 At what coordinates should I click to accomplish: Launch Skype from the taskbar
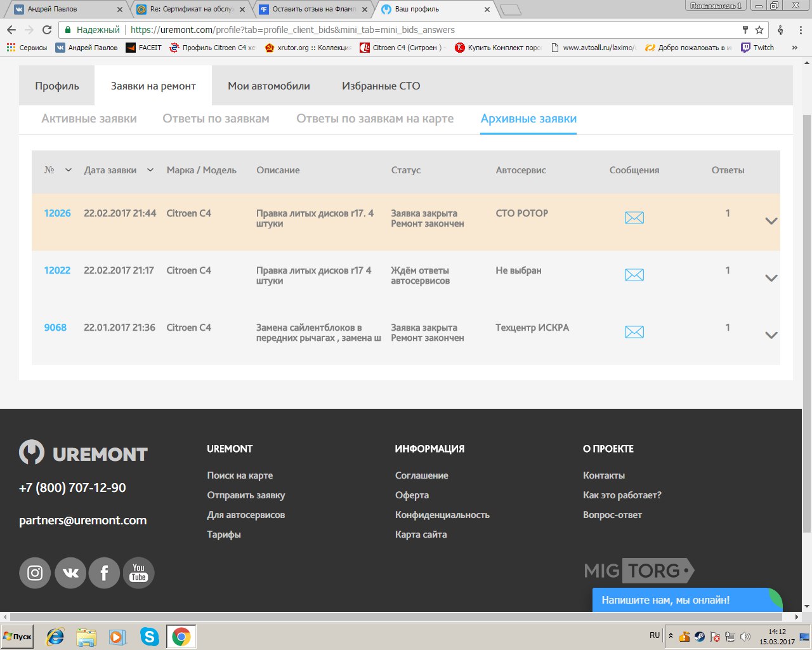pyautogui.click(x=150, y=636)
